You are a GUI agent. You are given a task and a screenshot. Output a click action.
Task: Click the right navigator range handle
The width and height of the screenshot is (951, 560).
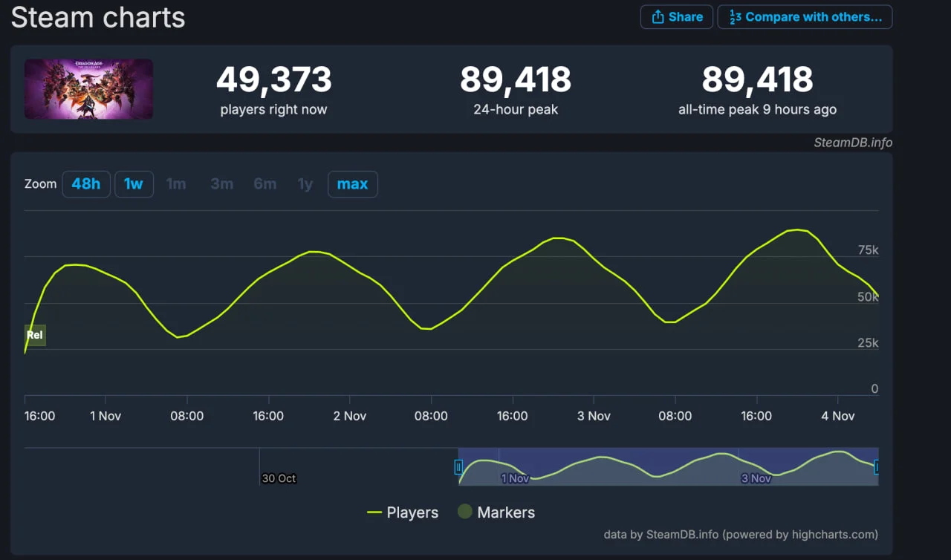click(x=877, y=466)
